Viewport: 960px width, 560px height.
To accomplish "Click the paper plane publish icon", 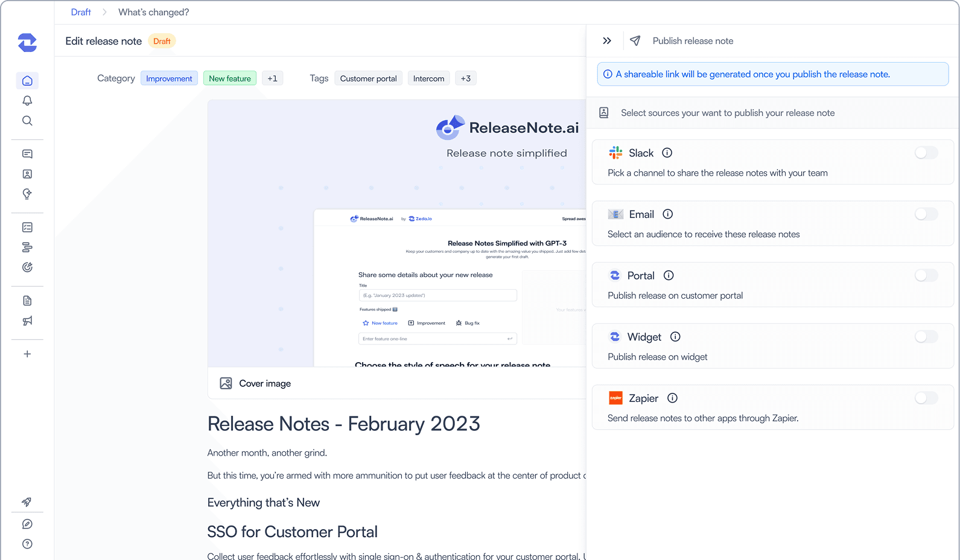I will tap(635, 41).
